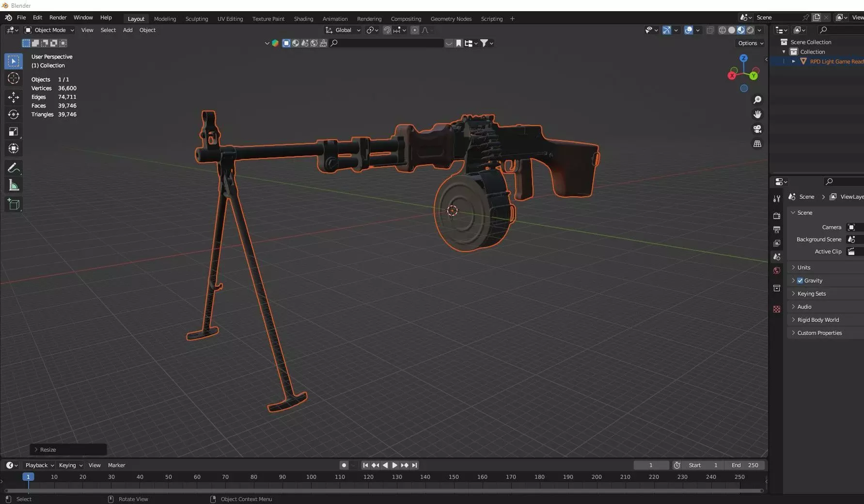Play the animation in reverse
The width and height of the screenshot is (864, 504).
click(x=385, y=465)
